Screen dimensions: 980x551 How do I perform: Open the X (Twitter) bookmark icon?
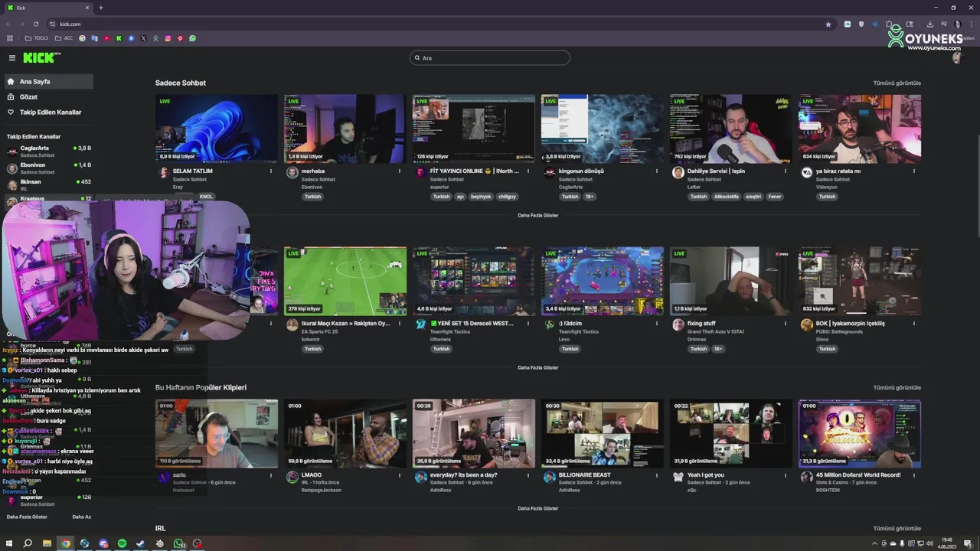pyautogui.click(x=143, y=38)
